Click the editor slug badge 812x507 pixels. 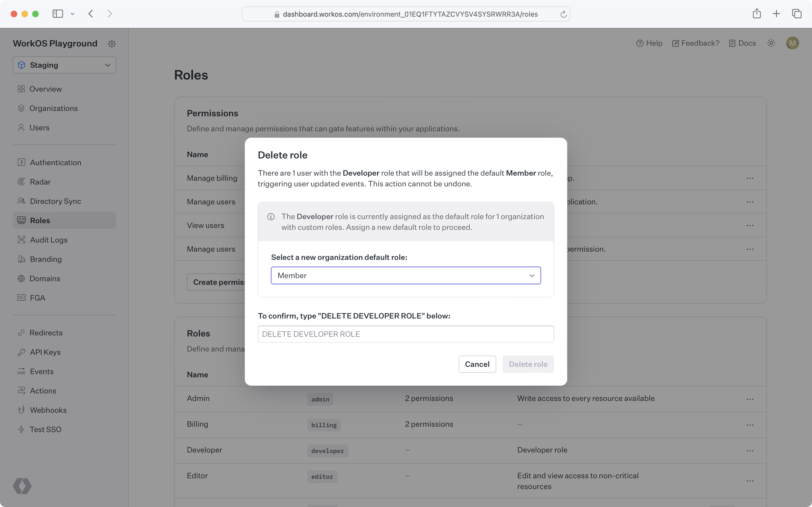point(322,477)
